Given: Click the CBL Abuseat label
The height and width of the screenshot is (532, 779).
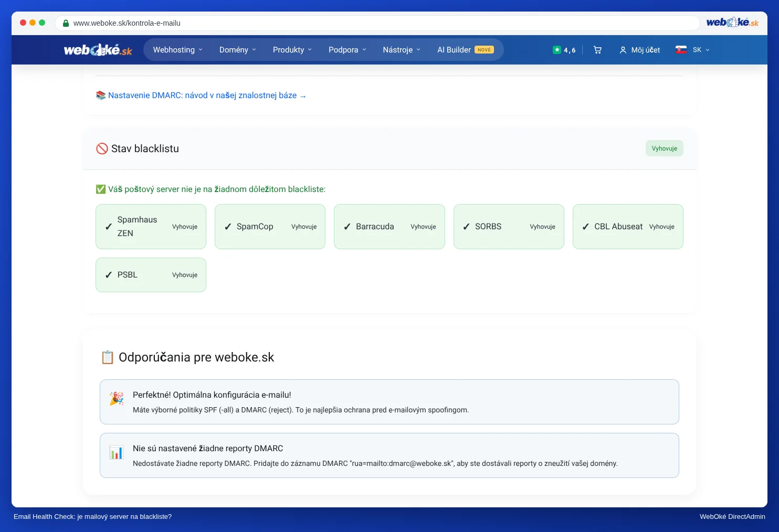Looking at the screenshot, I should click(x=618, y=227).
